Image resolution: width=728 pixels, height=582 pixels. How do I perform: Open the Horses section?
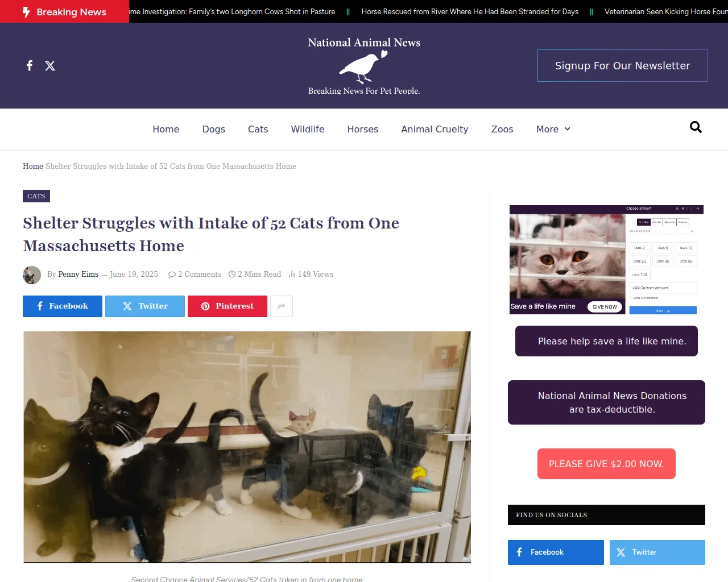point(363,129)
